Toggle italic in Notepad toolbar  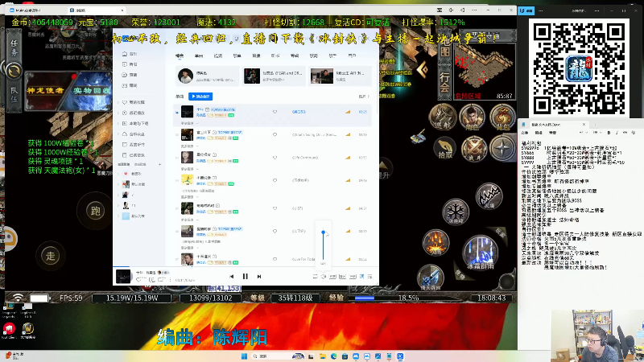[x=617, y=133]
